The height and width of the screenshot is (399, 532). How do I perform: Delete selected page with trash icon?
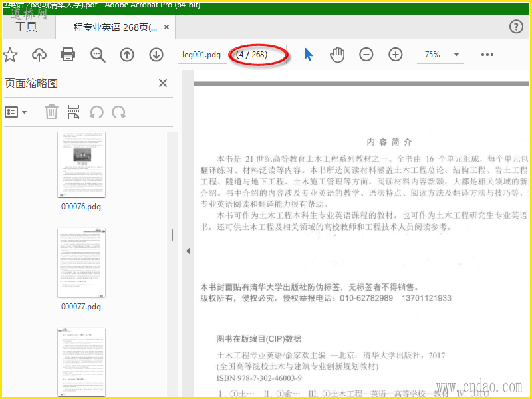click(51, 112)
